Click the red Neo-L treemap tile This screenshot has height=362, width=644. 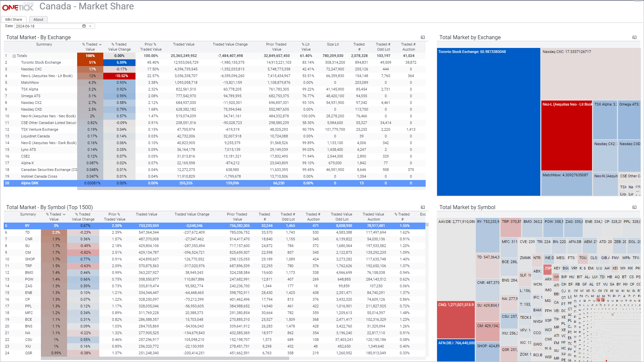pyautogui.click(x=567, y=136)
